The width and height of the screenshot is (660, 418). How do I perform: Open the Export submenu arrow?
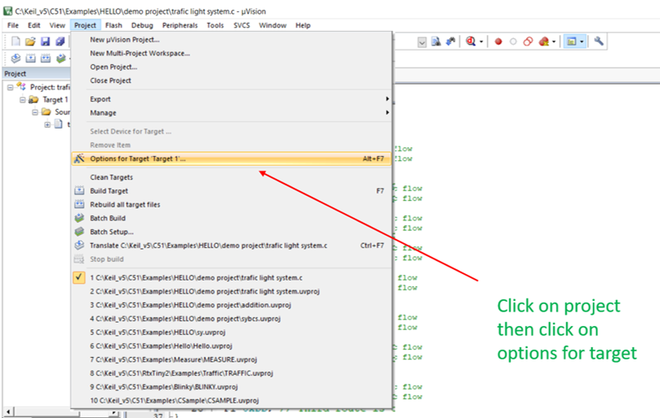(387, 99)
